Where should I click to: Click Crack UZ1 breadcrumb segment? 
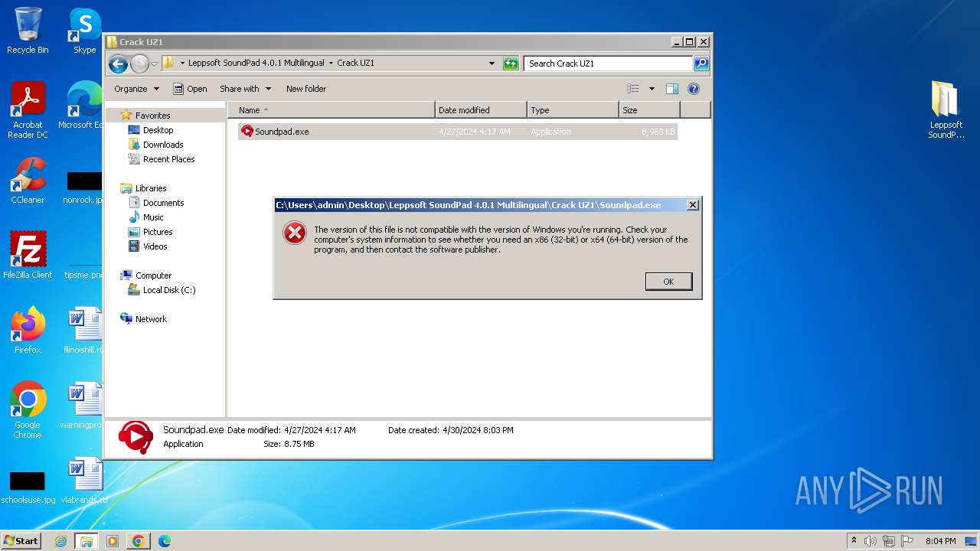pos(355,64)
